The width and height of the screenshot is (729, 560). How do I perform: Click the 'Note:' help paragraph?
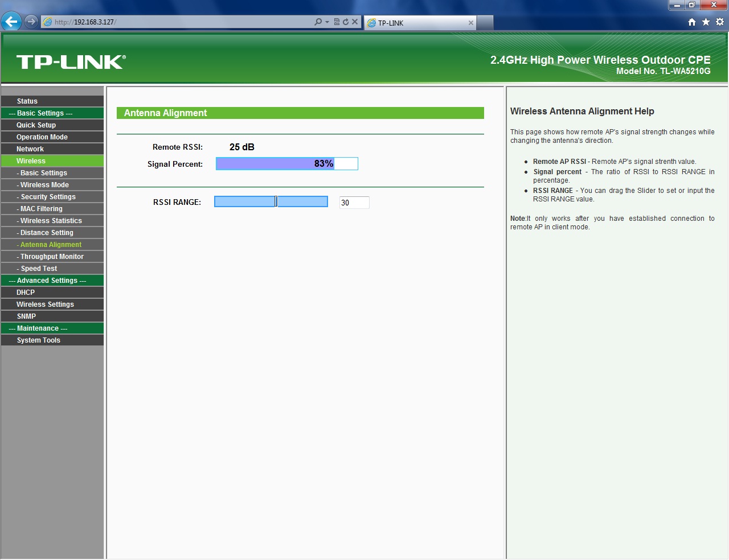(612, 223)
